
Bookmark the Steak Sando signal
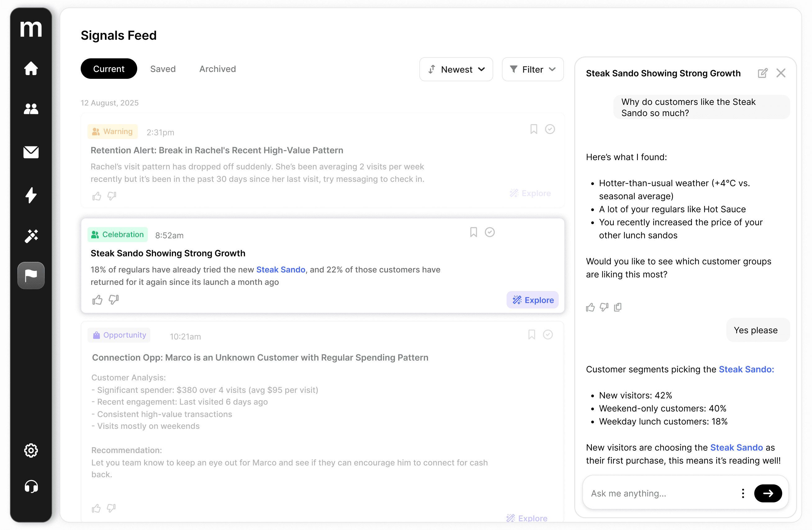pos(473,232)
